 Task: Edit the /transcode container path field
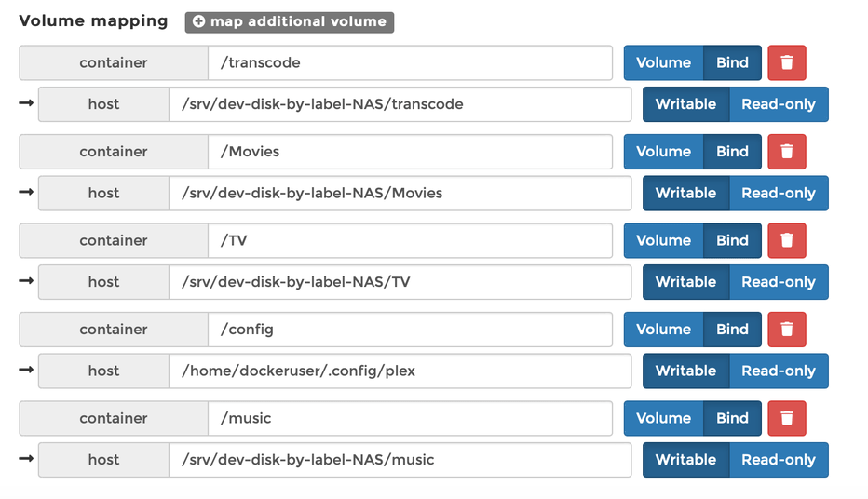pyautogui.click(x=410, y=63)
